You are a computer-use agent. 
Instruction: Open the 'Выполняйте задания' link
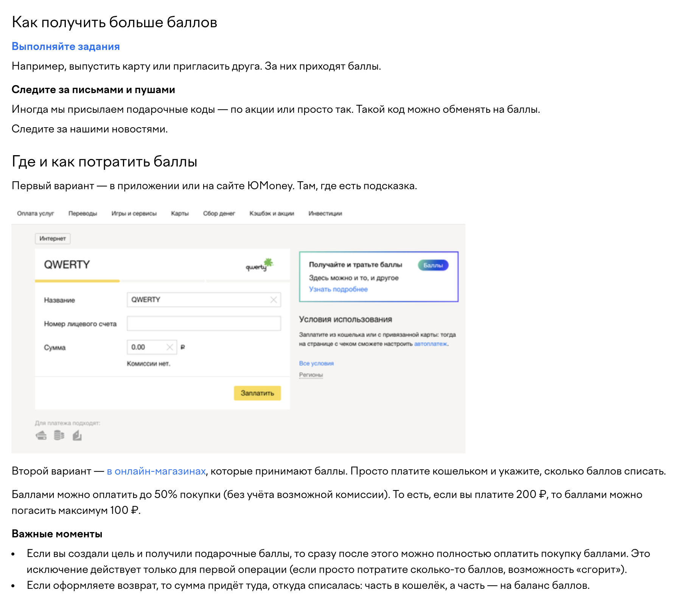pos(65,47)
